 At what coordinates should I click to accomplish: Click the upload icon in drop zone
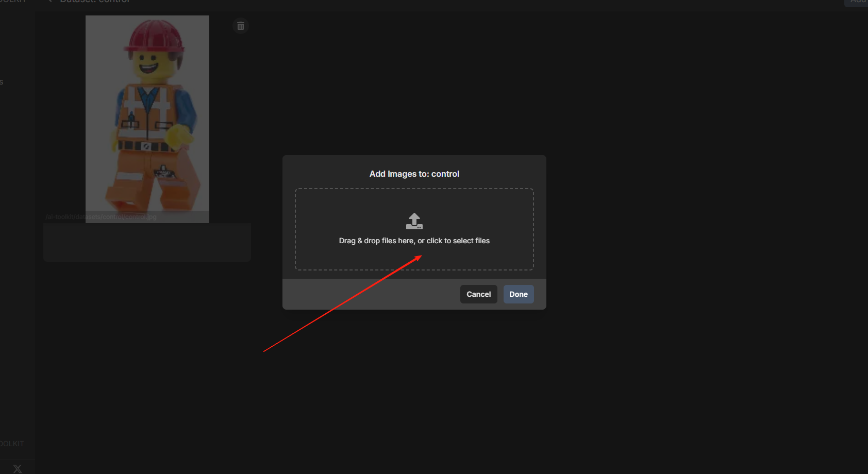(414, 221)
